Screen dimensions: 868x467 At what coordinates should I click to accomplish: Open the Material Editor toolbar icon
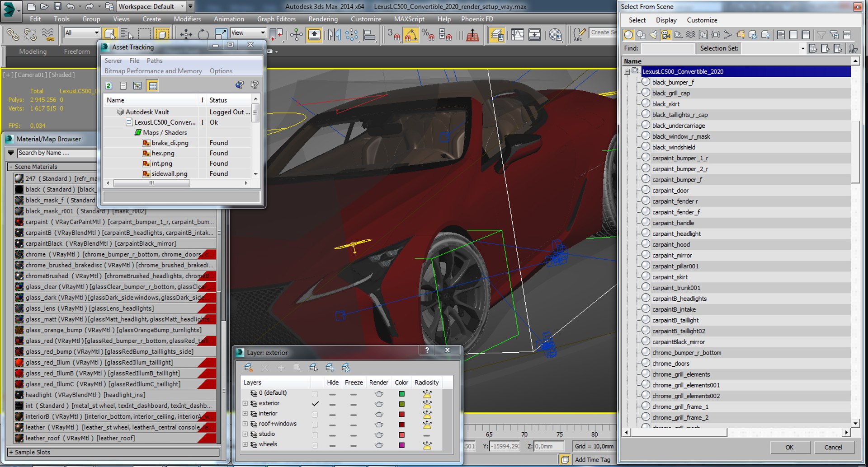pos(555,34)
